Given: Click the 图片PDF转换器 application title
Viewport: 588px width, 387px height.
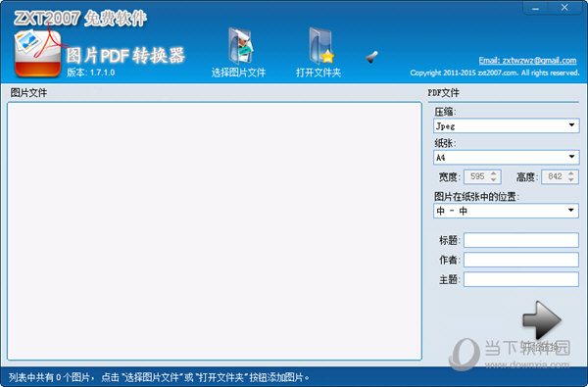Looking at the screenshot, I should tap(125, 56).
